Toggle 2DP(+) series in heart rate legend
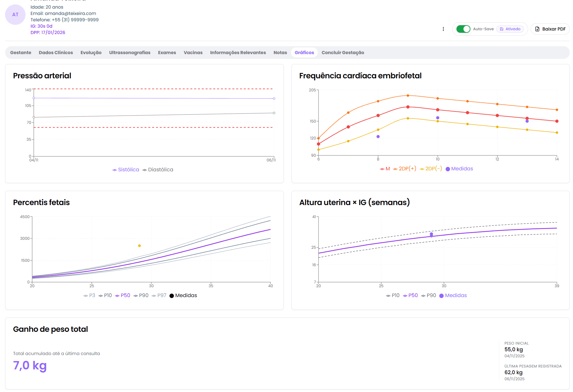This screenshot has height=392, width=573. (x=405, y=169)
